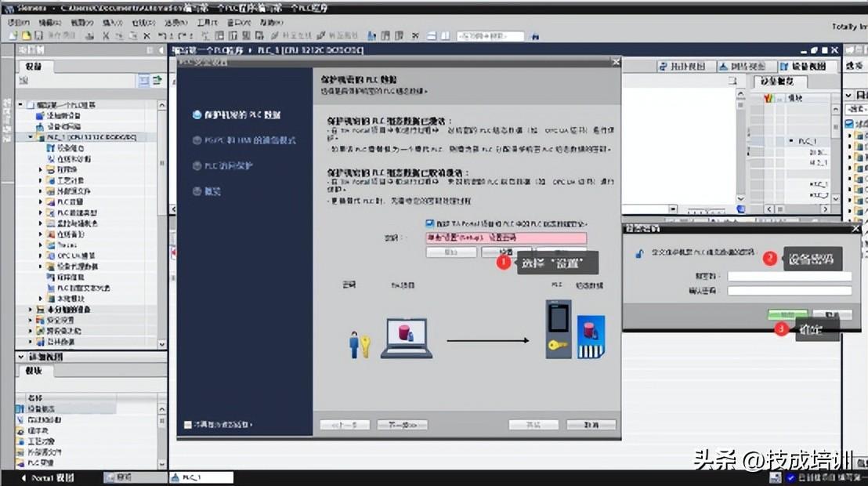Viewport: 868px width, 486px height.
Task: Click the Split editor vertically toolbar icon
Action: (x=445, y=36)
